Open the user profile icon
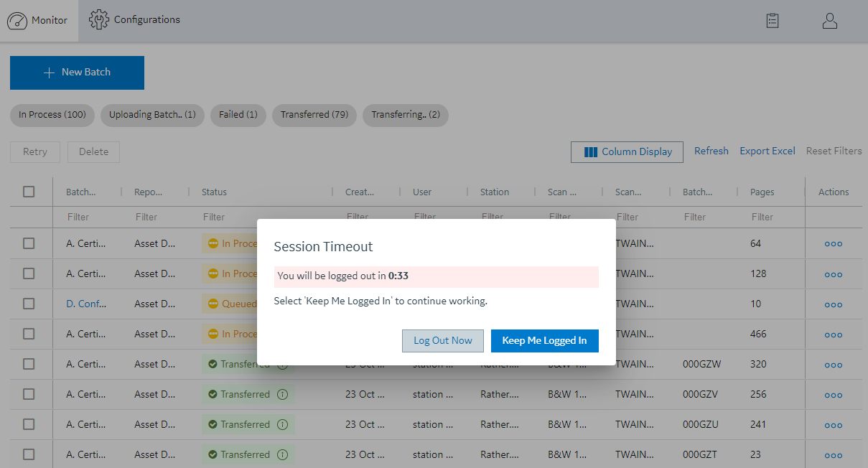Screen dimensions: 868x468 (x=830, y=21)
